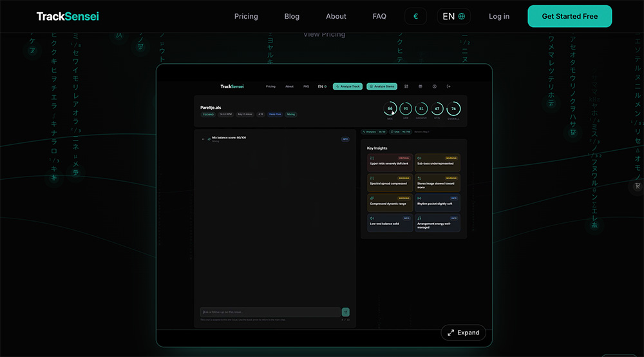This screenshot has width=644, height=357.
Task: Click the MIX score ring showing 66
Action: tap(390, 109)
